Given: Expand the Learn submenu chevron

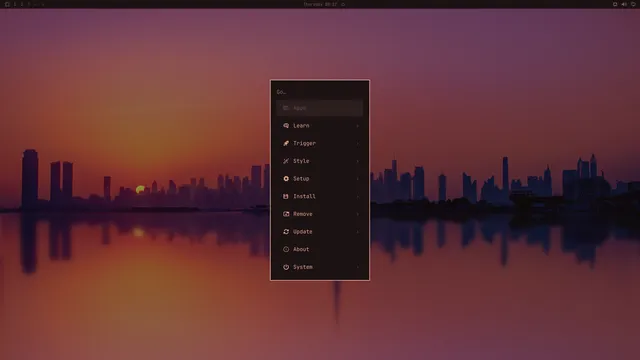Looking at the screenshot, I should coord(358,126).
